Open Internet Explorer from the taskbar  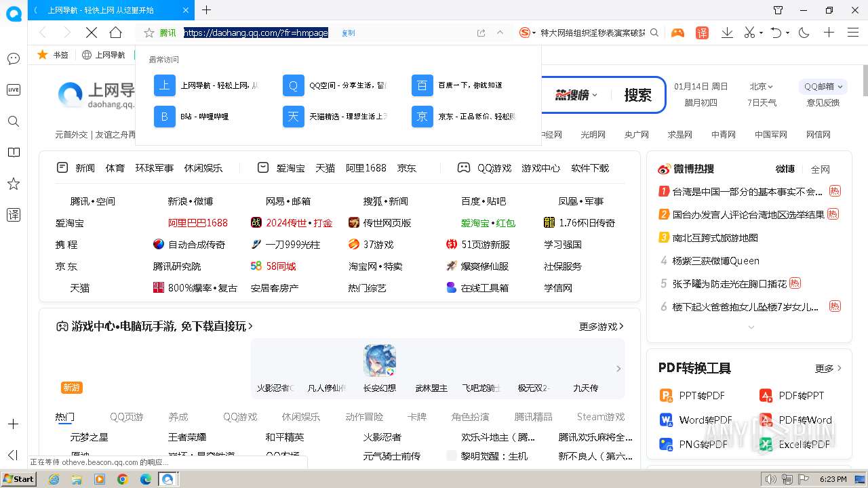click(54, 479)
